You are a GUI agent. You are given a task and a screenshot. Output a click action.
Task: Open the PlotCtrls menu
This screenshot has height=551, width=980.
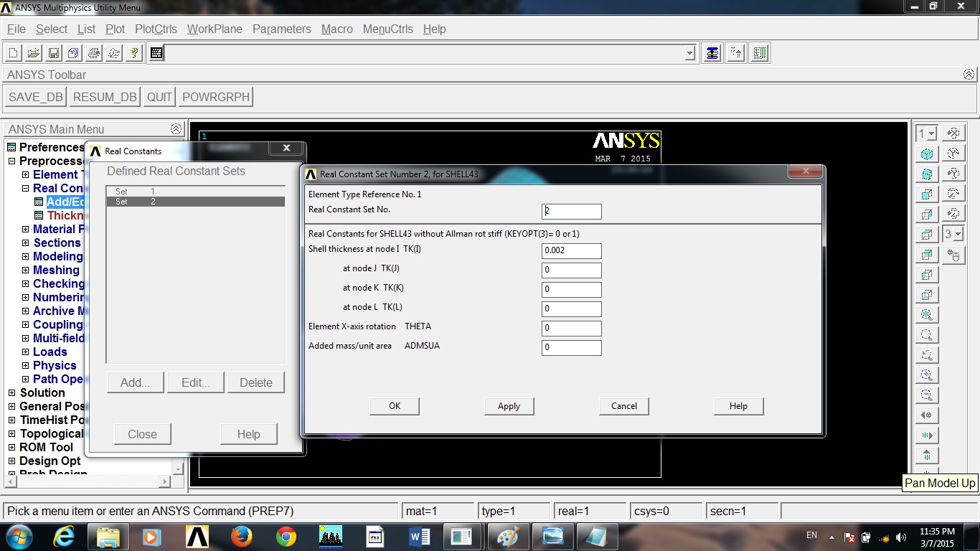(156, 29)
